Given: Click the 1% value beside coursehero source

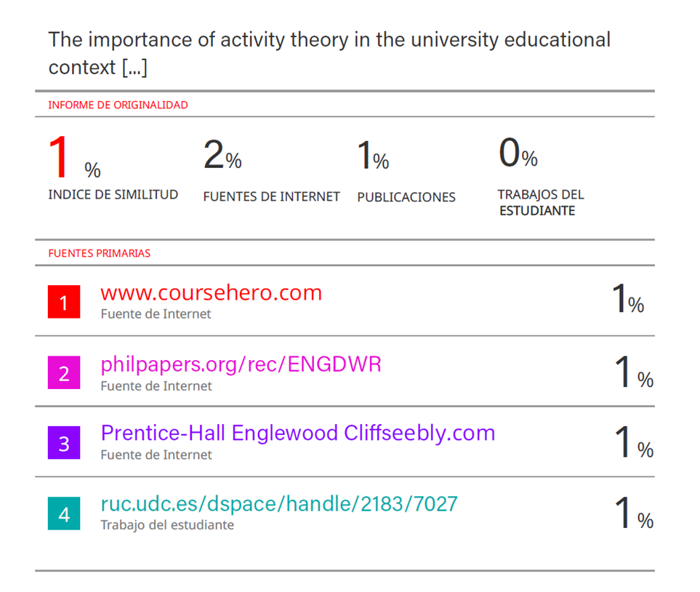Looking at the screenshot, I should point(627,300).
